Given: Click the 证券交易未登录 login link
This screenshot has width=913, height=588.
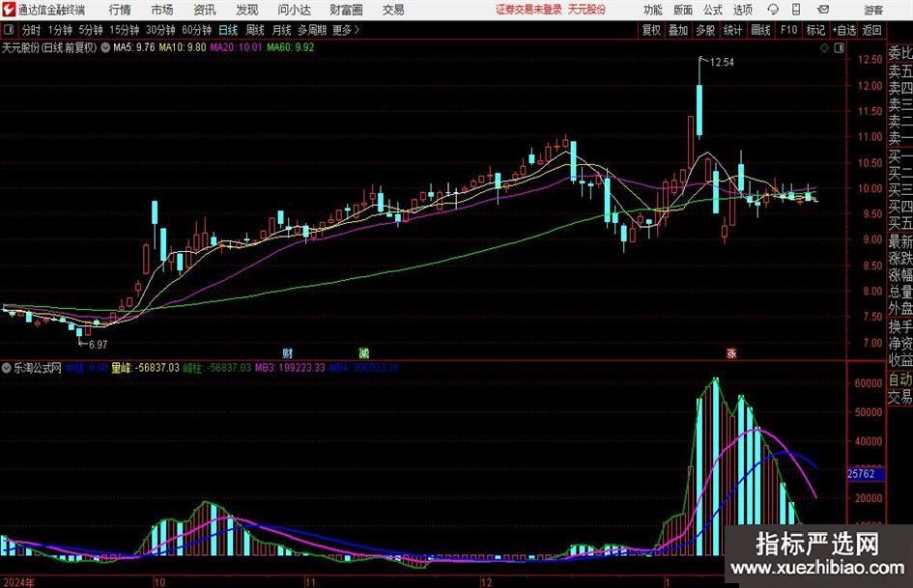Looking at the screenshot, I should (528, 10).
